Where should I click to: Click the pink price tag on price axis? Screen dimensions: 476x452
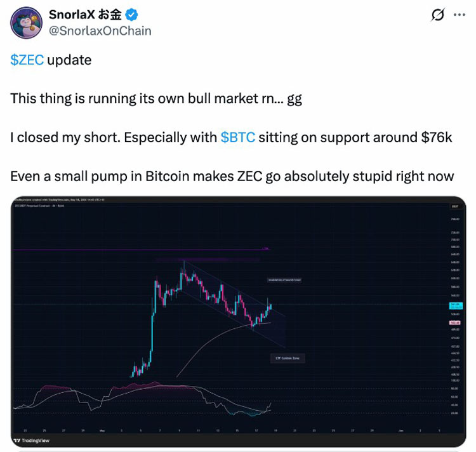click(x=455, y=322)
